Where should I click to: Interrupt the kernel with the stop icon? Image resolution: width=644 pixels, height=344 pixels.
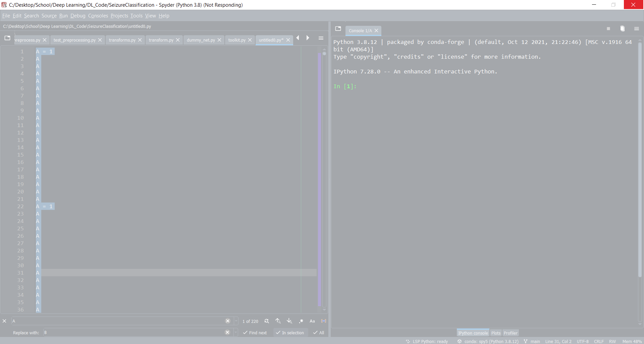pyautogui.click(x=608, y=28)
